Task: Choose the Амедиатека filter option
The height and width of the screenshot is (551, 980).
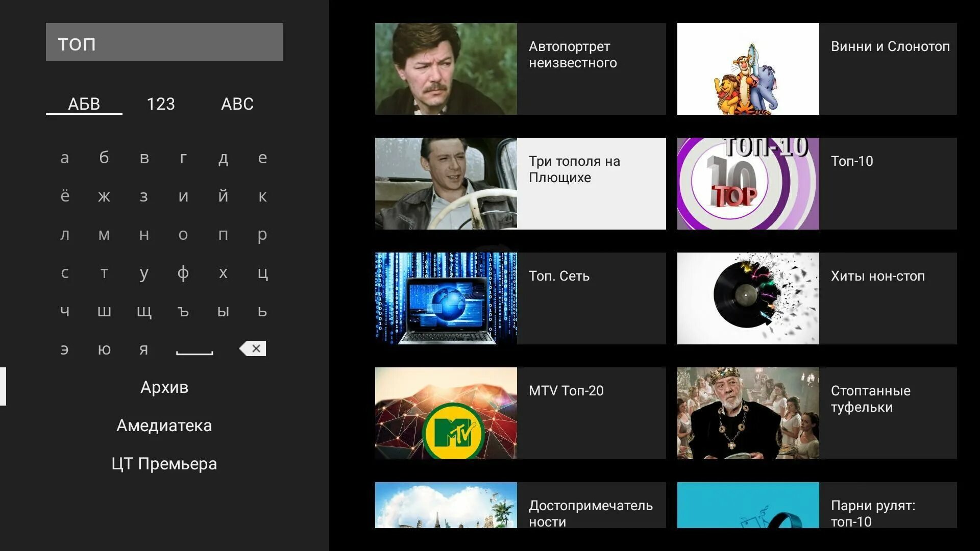Action: [164, 425]
